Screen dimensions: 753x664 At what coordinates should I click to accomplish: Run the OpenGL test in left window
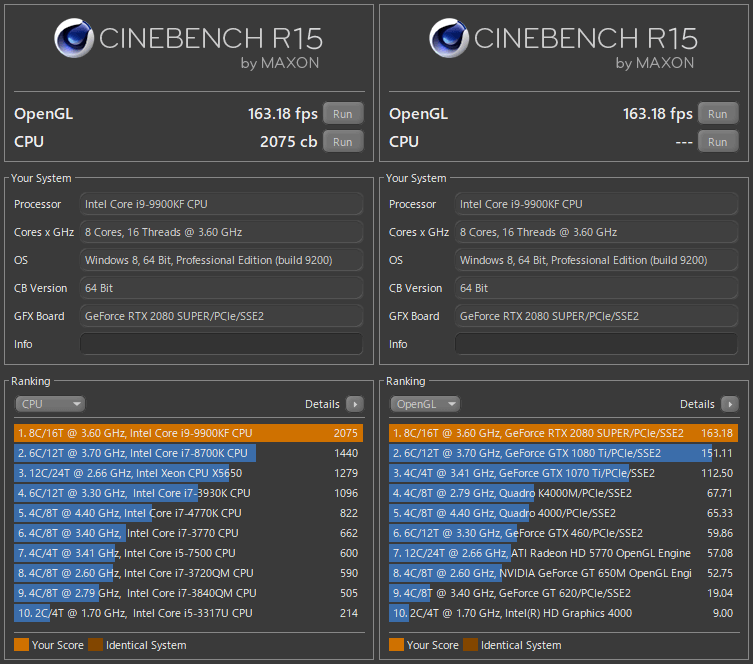[343, 114]
